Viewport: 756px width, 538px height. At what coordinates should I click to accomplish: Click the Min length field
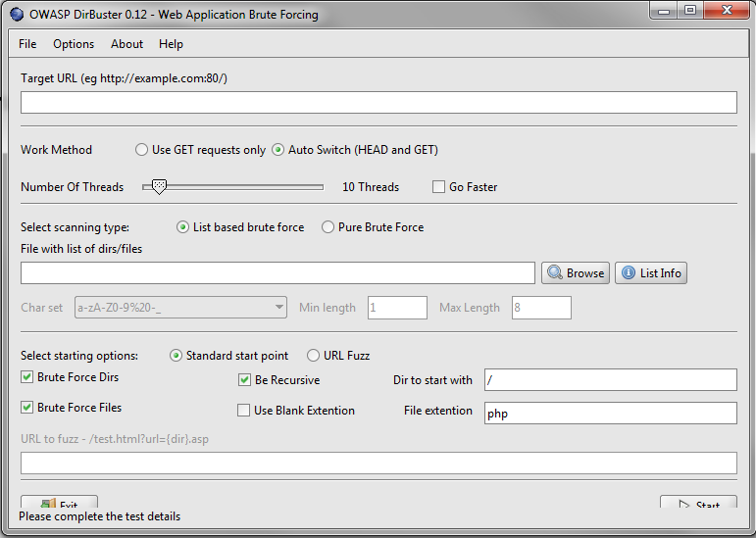click(397, 308)
